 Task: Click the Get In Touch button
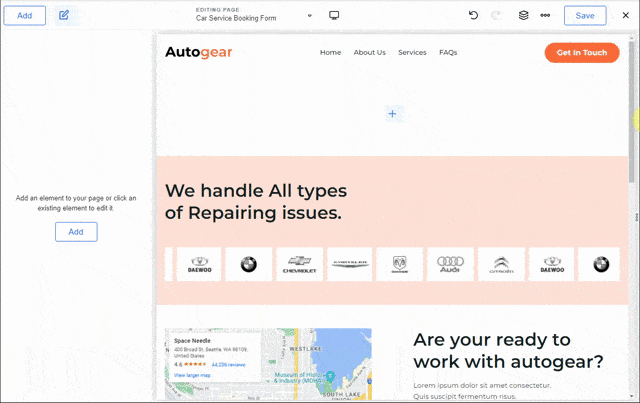tap(582, 53)
